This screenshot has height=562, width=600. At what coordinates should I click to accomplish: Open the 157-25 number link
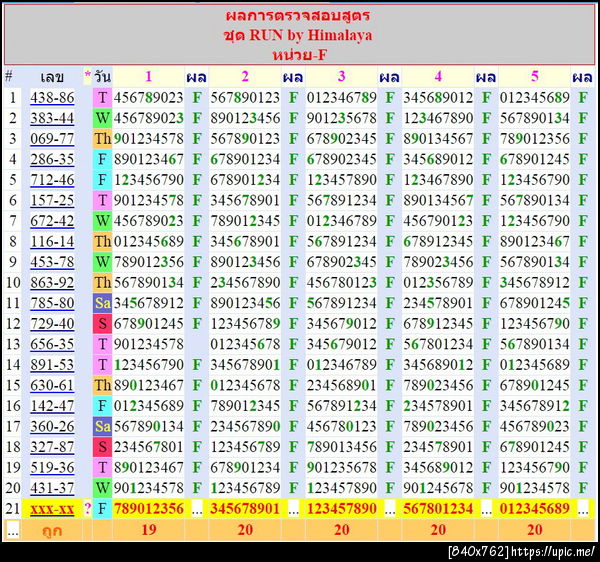[x=52, y=200]
